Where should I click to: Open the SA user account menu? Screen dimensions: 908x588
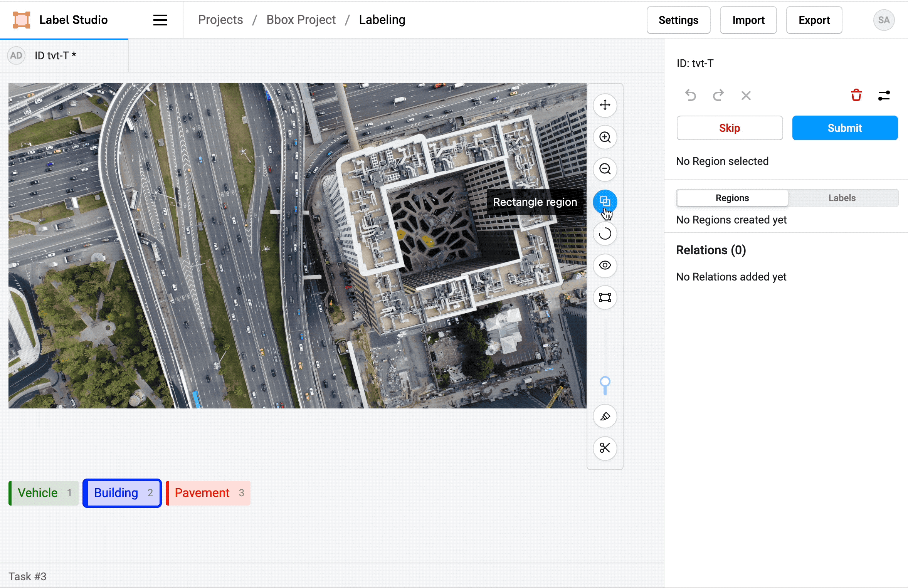(884, 20)
